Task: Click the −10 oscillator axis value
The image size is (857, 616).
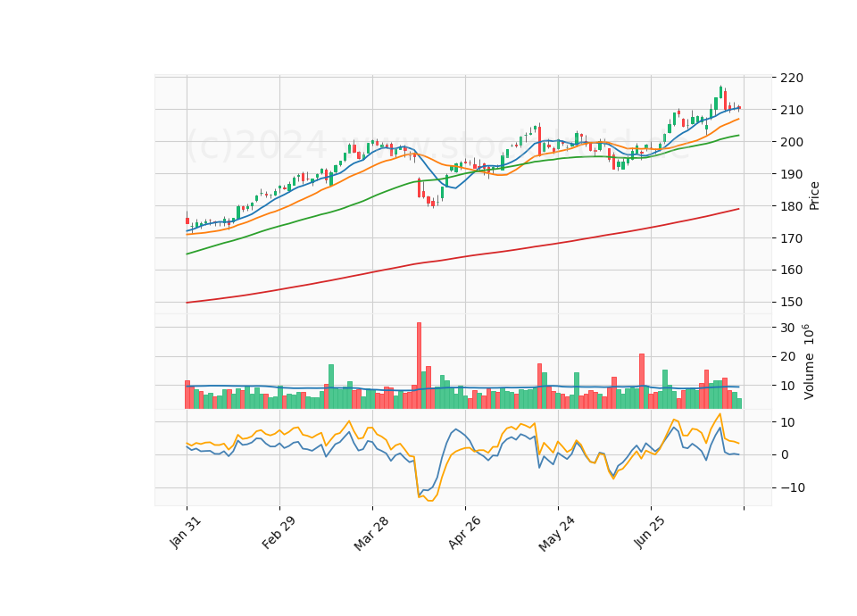Action: [x=793, y=487]
